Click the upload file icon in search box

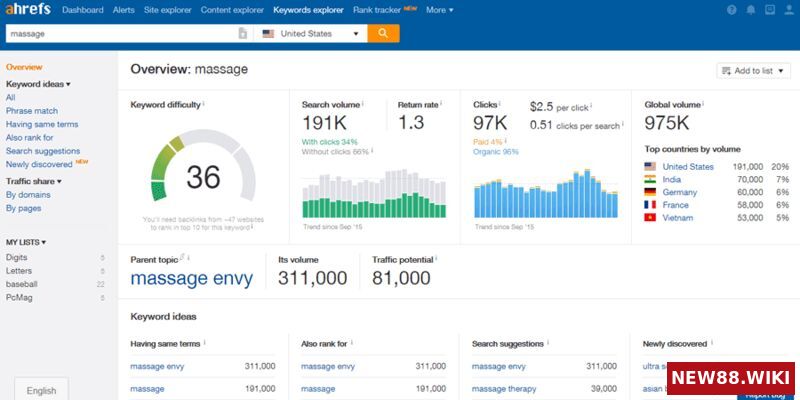click(x=243, y=34)
